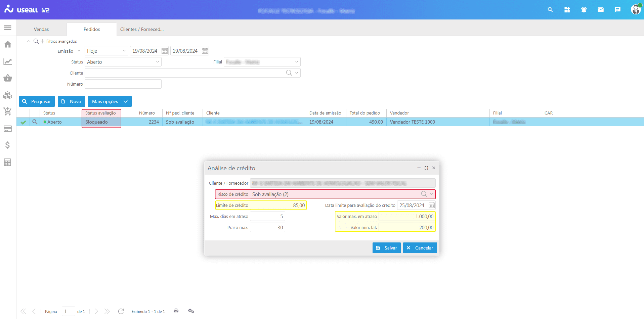The width and height of the screenshot is (644, 319).
Task: Open the mail envelope icon
Action: coord(601,10)
